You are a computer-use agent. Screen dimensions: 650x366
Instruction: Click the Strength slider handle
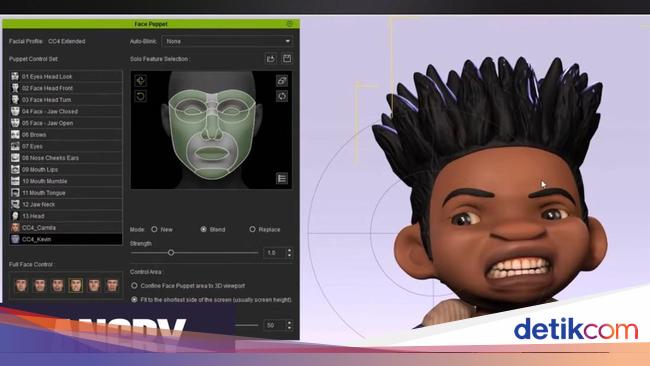pos(171,252)
